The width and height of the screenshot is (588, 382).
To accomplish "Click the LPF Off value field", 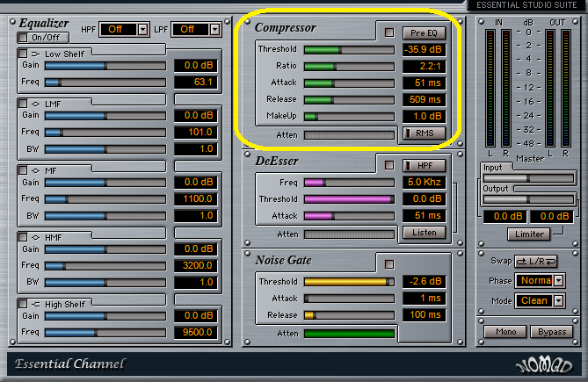I will point(191,29).
